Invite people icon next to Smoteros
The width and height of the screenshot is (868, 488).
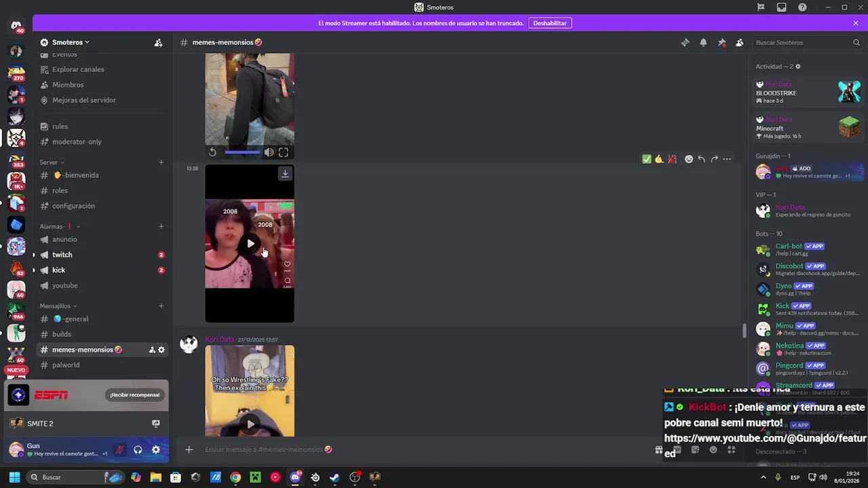pos(158,42)
